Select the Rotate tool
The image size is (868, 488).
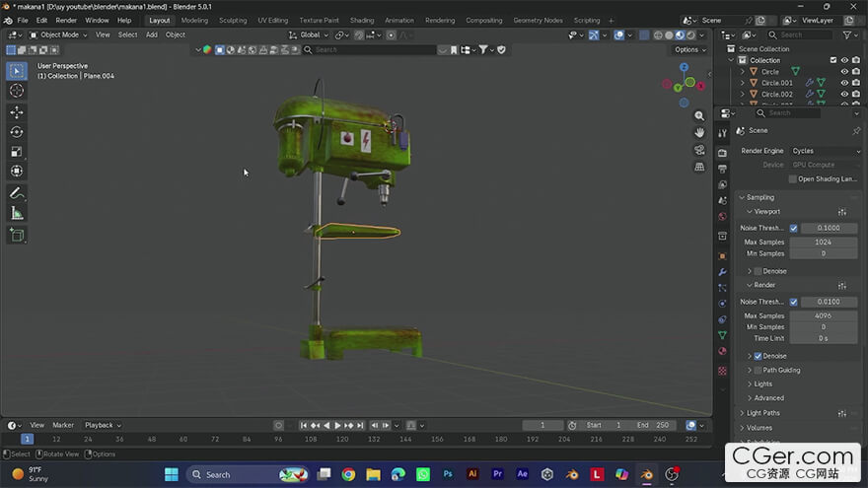click(17, 132)
